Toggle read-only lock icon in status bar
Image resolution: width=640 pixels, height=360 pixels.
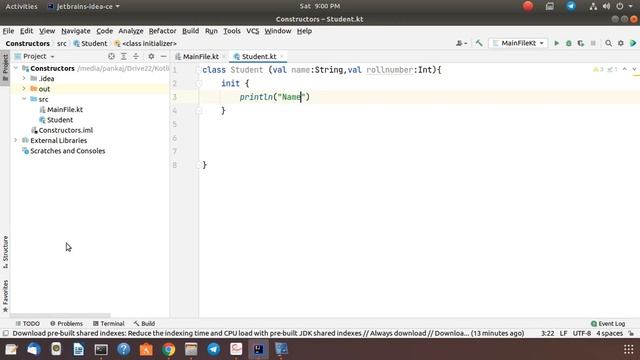coord(631,333)
